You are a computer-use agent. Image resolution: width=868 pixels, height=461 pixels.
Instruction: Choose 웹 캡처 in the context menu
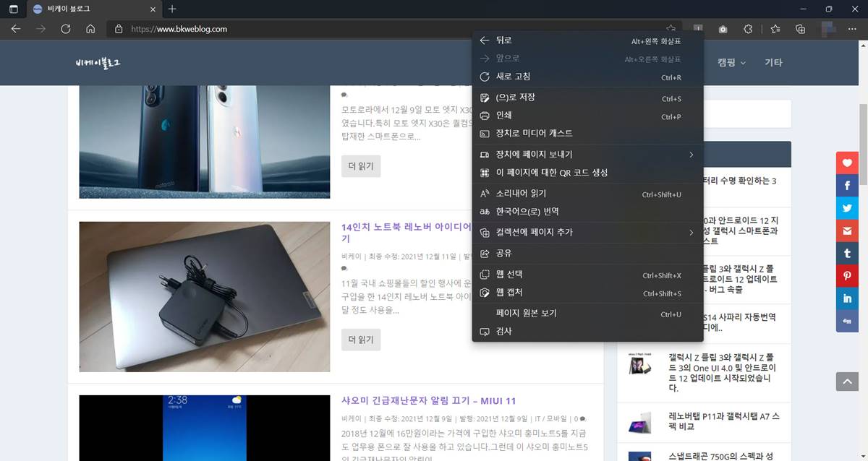tap(509, 293)
